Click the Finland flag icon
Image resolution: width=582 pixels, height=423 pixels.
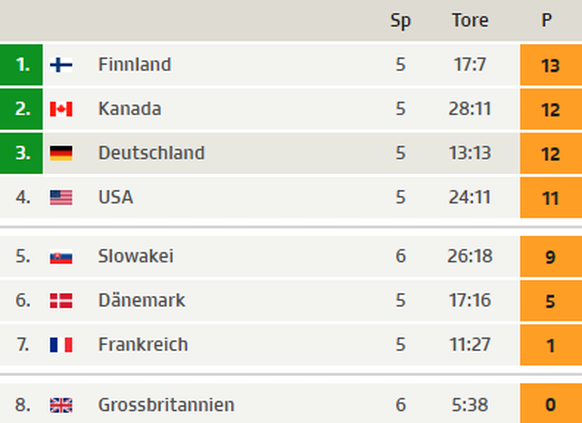click(x=61, y=65)
